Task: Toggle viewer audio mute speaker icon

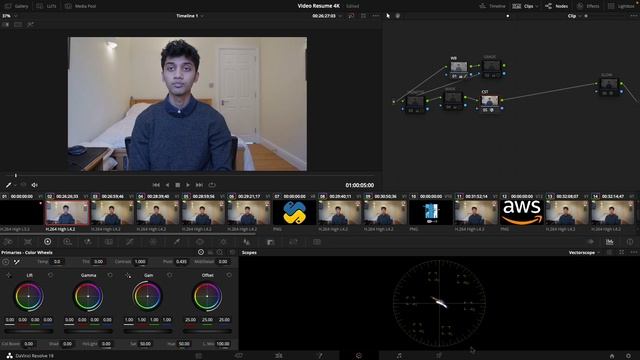Action: (35, 185)
